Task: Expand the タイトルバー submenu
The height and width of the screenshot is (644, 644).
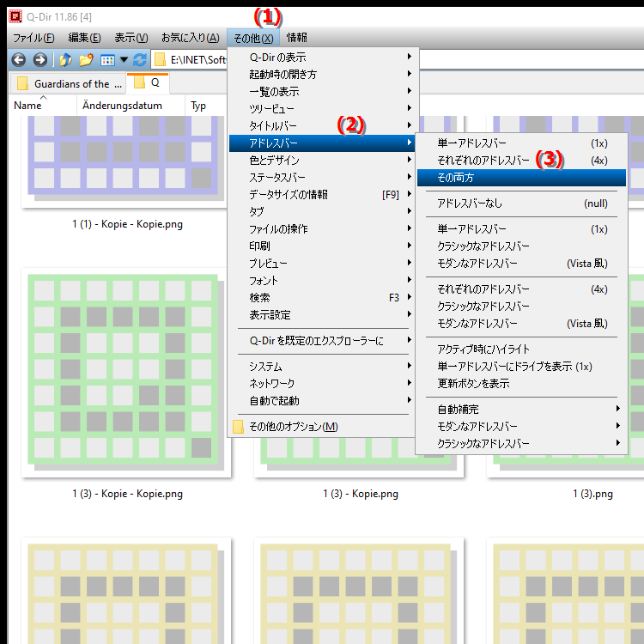Action: point(322,126)
